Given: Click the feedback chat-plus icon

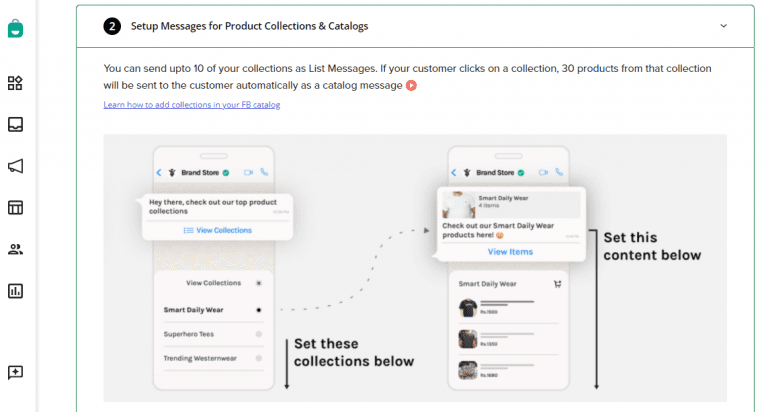Looking at the screenshot, I should 15,372.
